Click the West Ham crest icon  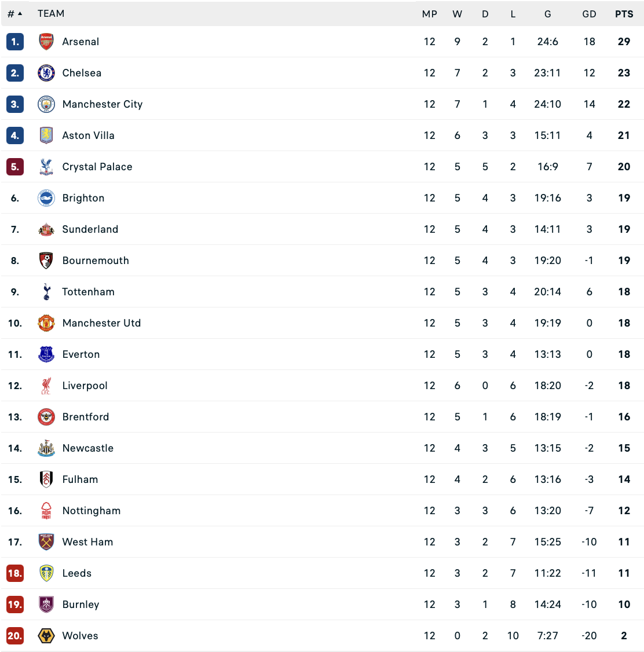point(46,542)
